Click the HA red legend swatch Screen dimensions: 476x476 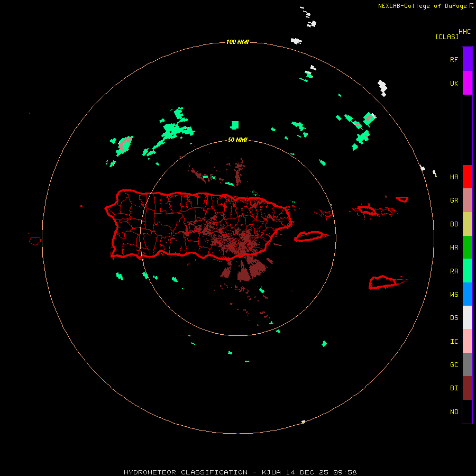click(467, 177)
